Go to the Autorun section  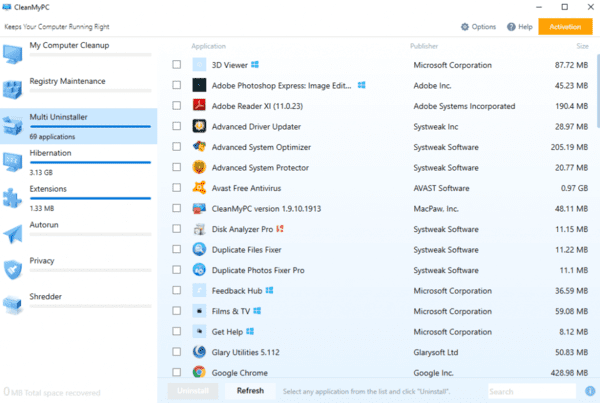[x=78, y=234]
